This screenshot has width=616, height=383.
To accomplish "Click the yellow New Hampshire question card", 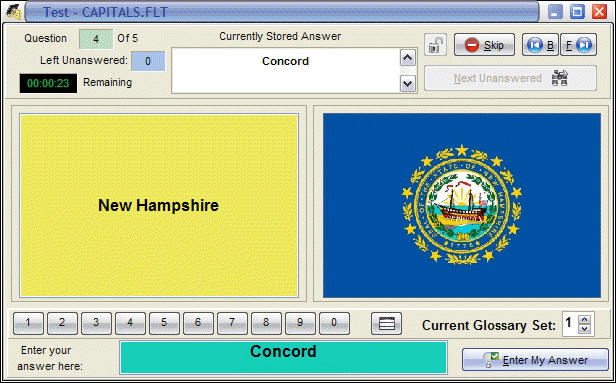I will pos(159,205).
